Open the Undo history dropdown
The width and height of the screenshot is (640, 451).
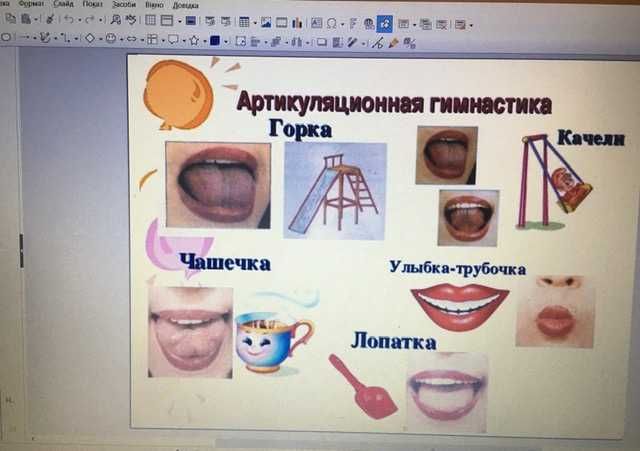(80, 20)
